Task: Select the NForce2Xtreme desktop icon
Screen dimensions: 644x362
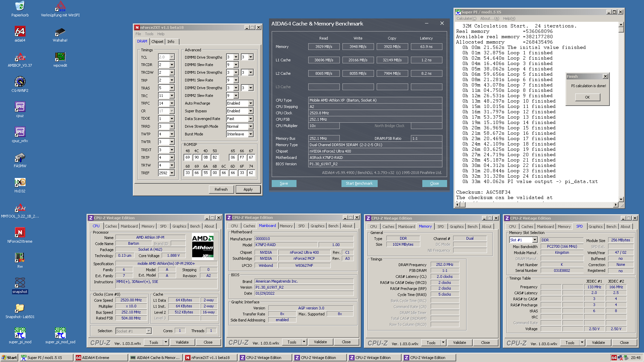Action: (20, 235)
